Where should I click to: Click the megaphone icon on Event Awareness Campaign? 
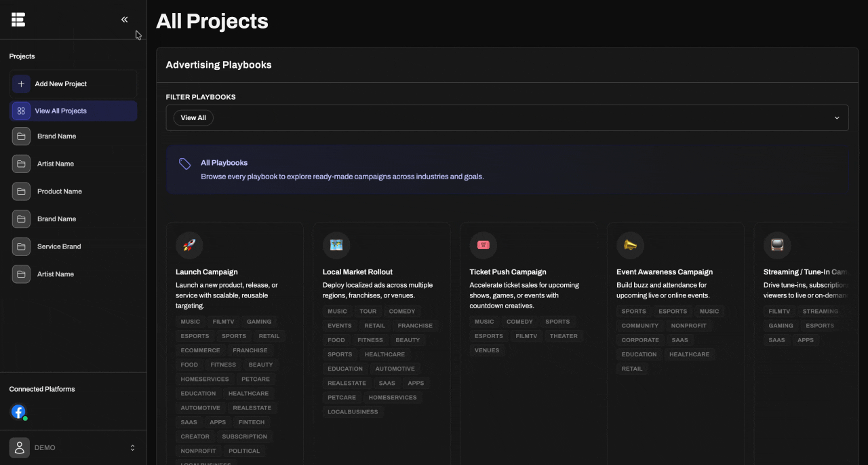click(631, 245)
